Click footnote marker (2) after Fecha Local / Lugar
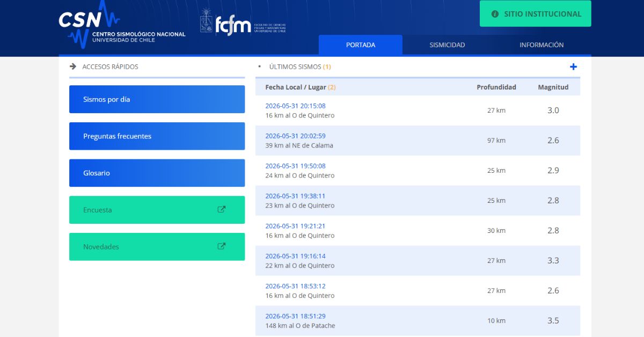Image resolution: width=644 pixels, height=337 pixels. pos(332,87)
